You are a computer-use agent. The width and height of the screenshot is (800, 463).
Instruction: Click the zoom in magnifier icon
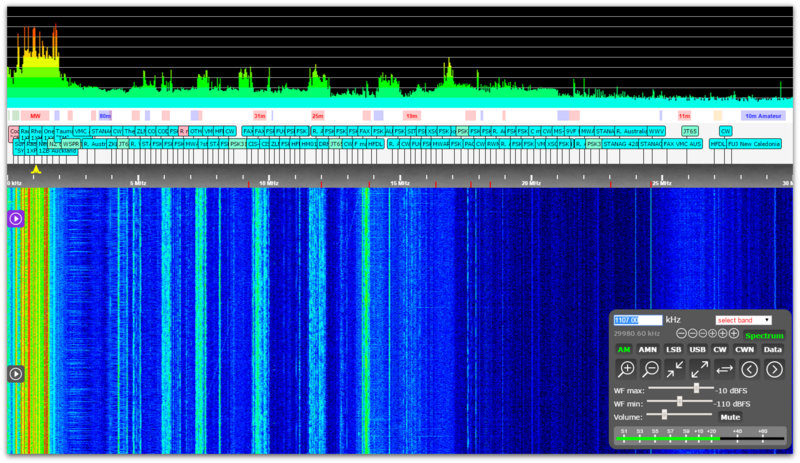(x=628, y=369)
